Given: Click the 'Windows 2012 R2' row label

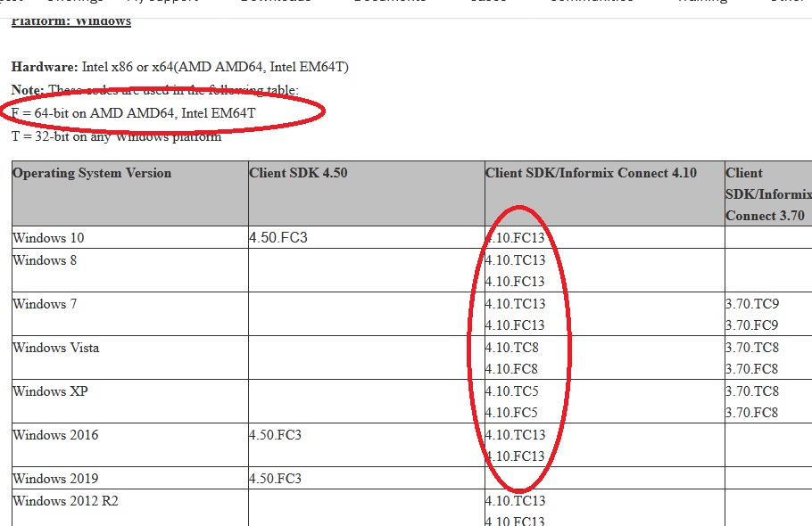Looking at the screenshot, I should pyautogui.click(x=65, y=501).
